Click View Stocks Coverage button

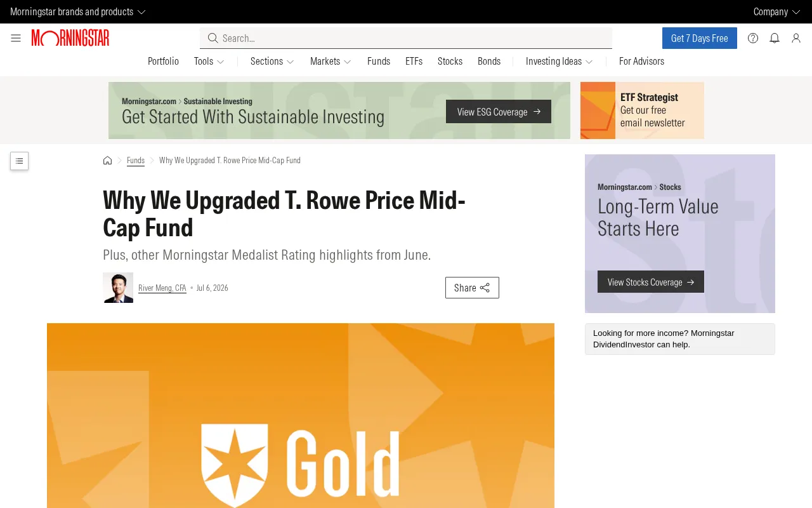(651, 282)
